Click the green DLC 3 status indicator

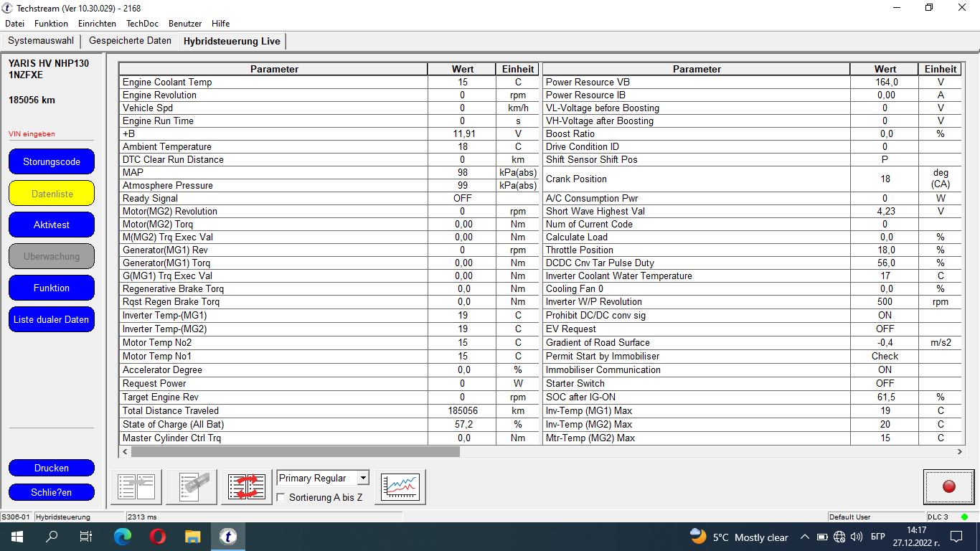[964, 517]
